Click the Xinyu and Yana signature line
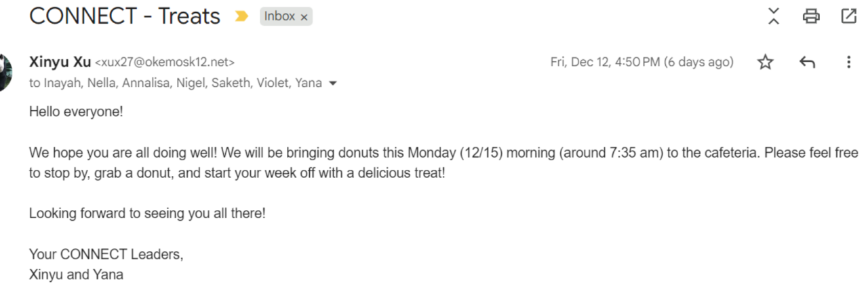The image size is (868, 290). point(76,275)
